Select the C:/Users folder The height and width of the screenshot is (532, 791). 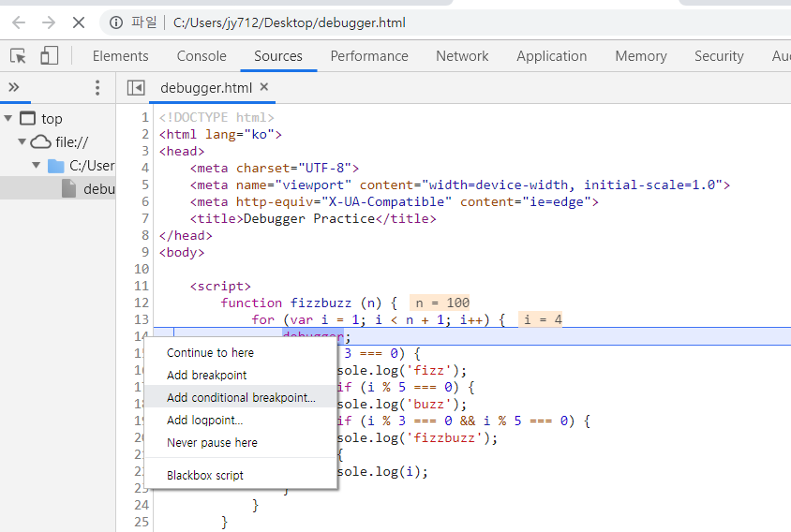pyautogui.click(x=81, y=166)
